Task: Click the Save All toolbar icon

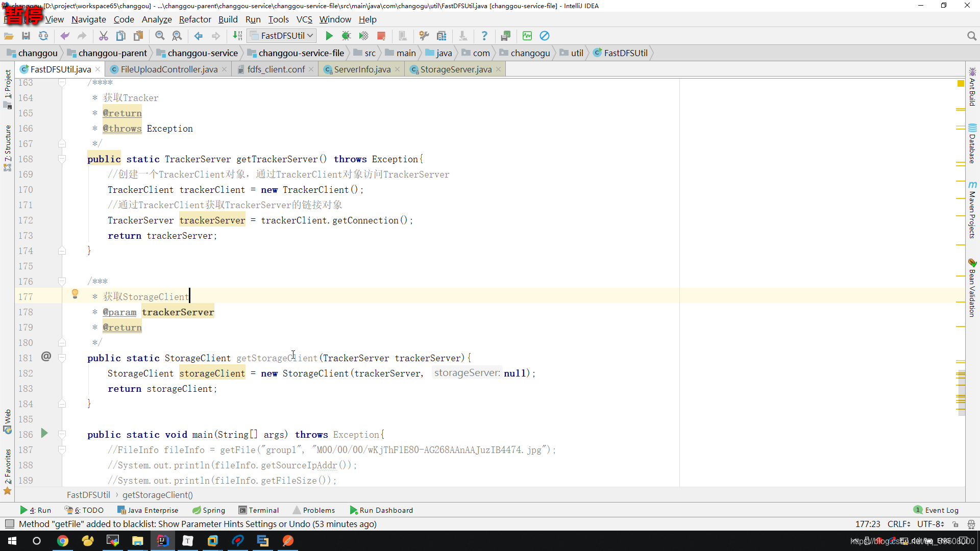Action: (x=26, y=36)
